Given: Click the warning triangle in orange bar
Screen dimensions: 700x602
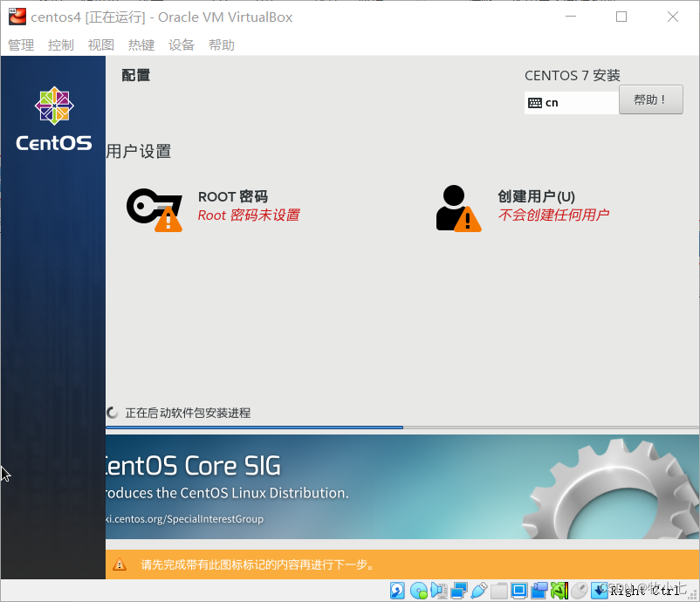Looking at the screenshot, I should [120, 564].
